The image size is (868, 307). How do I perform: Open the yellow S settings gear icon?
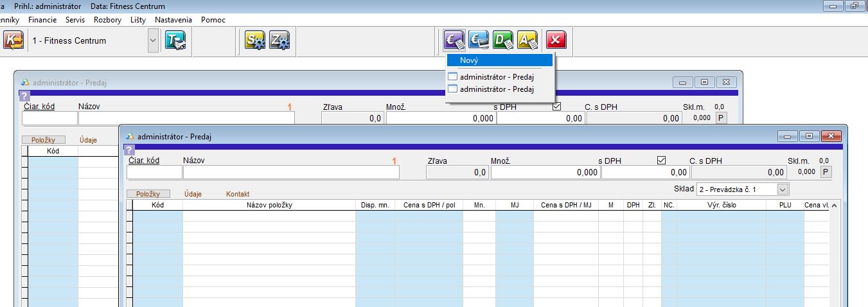click(255, 41)
